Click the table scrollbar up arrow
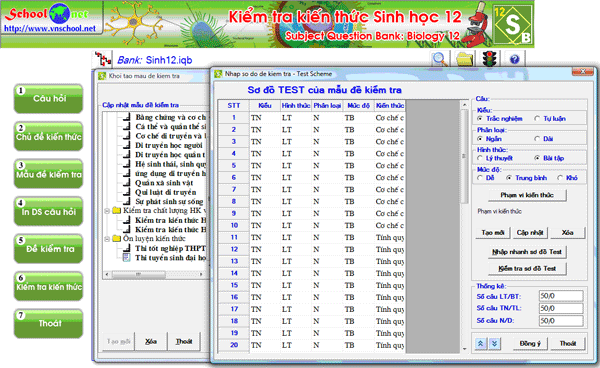600x368 pixels. click(x=465, y=104)
